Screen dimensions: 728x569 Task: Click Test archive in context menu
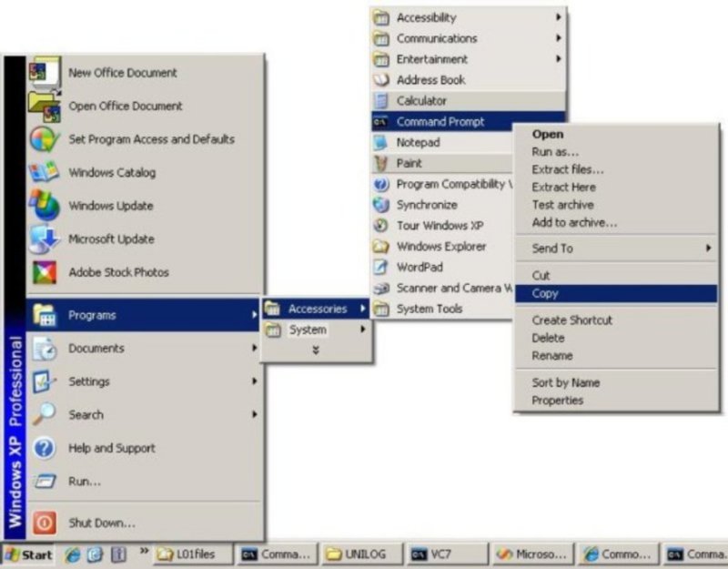(x=616, y=205)
